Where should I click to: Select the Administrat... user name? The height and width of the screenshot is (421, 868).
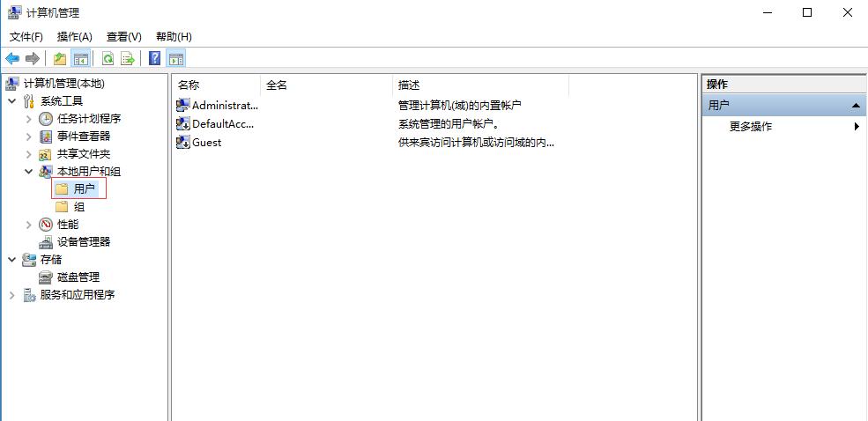coord(225,105)
